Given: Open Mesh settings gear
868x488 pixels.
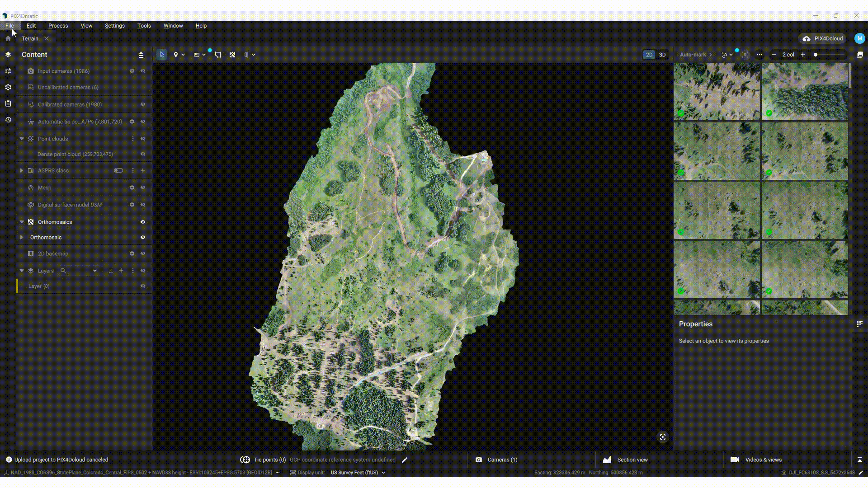Looking at the screenshot, I should [x=132, y=188].
